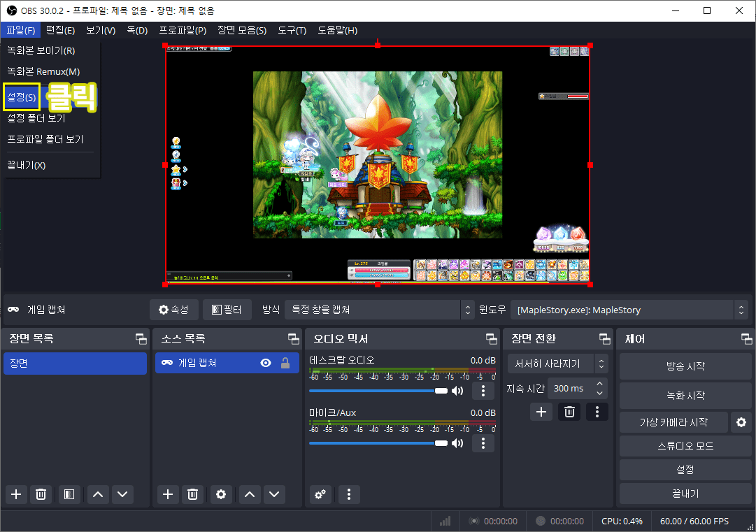Screen dimensions: 756x532
Task: Open 설정 in control panel
Action: point(685,470)
